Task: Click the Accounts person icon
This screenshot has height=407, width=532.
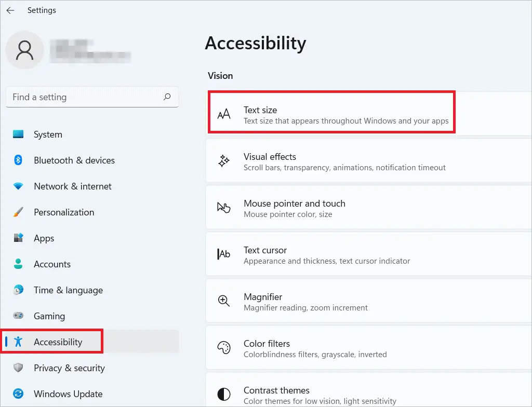Action: coord(18,264)
